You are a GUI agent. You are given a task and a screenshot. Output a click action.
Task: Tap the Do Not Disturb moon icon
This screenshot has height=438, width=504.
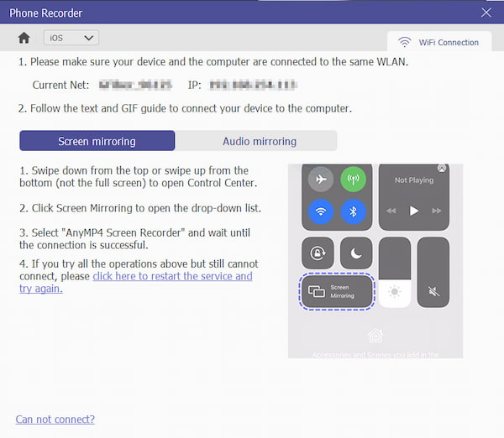tap(356, 253)
